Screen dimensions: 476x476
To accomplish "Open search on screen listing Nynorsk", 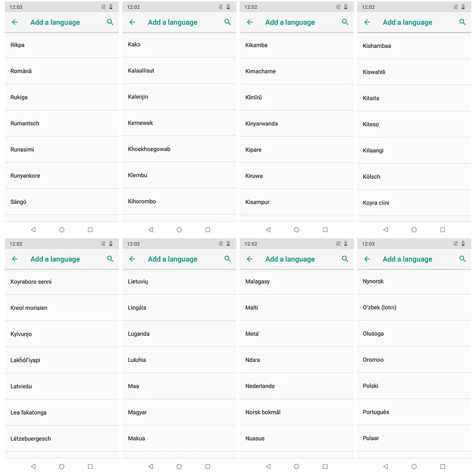I will coord(462,259).
